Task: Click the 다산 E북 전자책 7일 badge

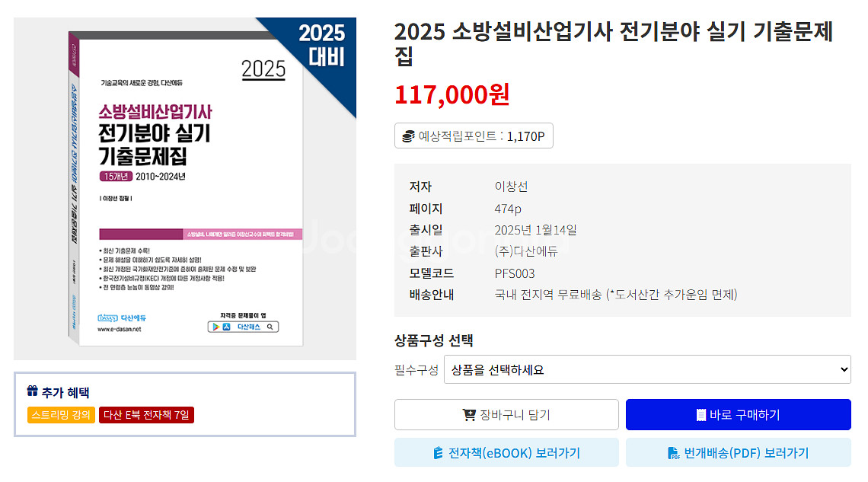Action: click(x=146, y=415)
